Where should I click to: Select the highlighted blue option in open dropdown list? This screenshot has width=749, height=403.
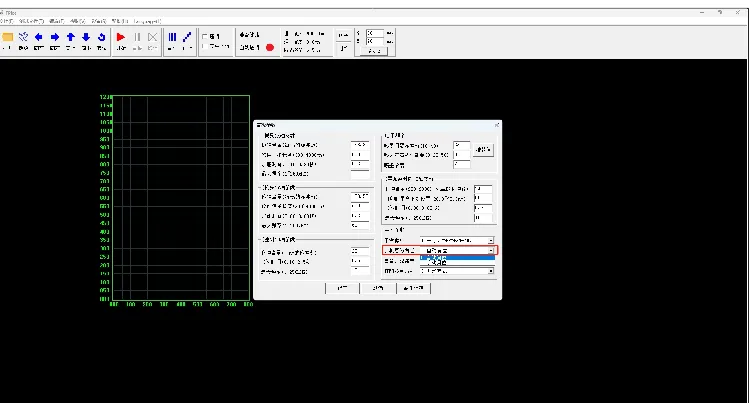point(458,257)
